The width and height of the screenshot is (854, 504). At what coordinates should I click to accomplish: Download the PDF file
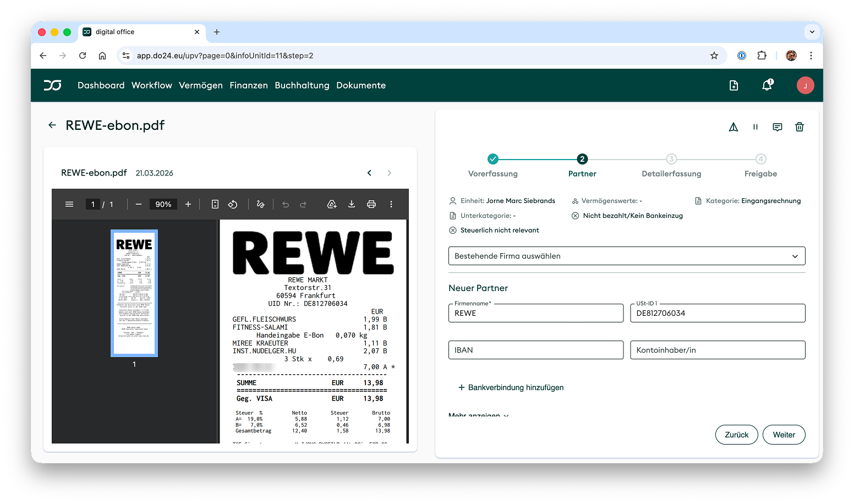[x=352, y=204]
